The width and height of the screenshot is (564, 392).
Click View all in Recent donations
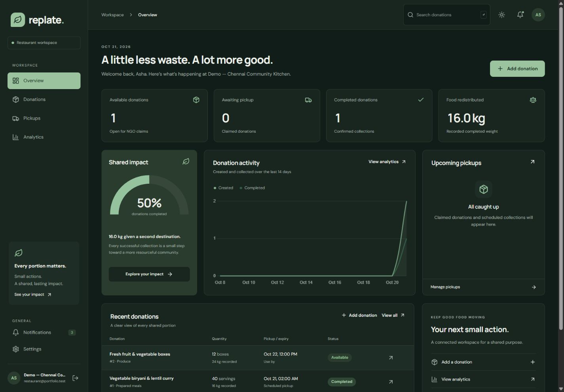point(393,315)
